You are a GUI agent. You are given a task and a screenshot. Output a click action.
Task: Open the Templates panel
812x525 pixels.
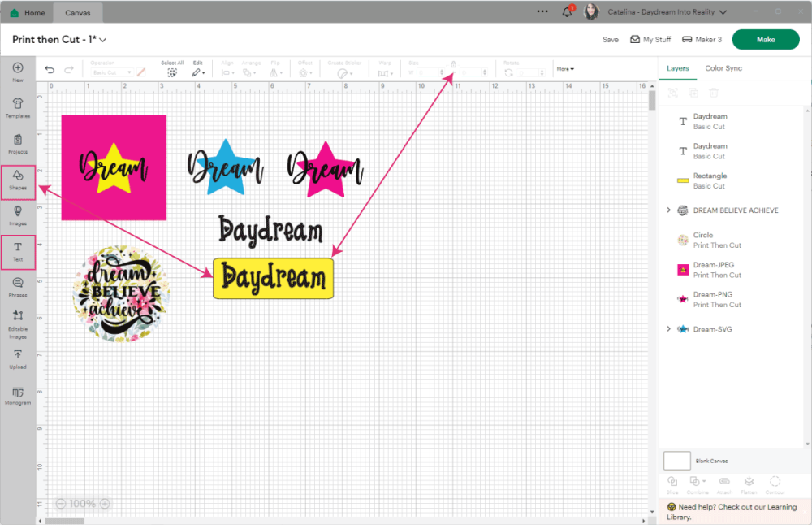[x=18, y=107]
